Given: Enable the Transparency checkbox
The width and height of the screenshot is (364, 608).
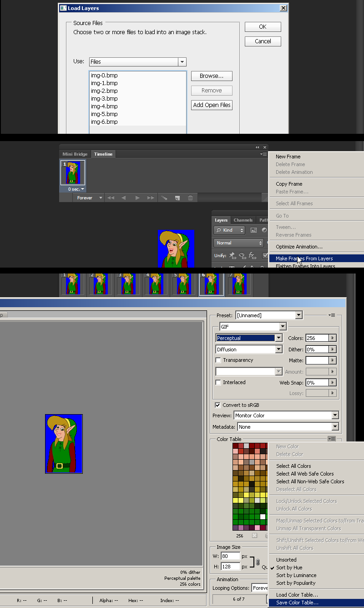Looking at the screenshot, I should (x=218, y=360).
